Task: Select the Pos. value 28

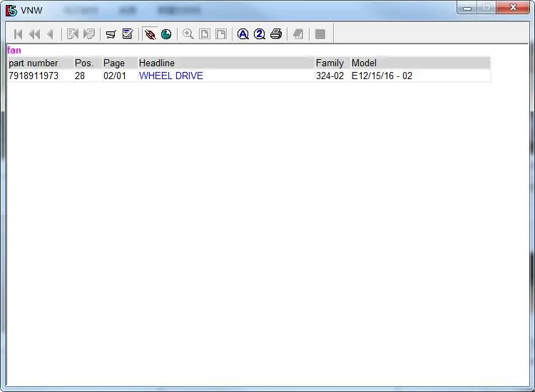Action: [79, 76]
